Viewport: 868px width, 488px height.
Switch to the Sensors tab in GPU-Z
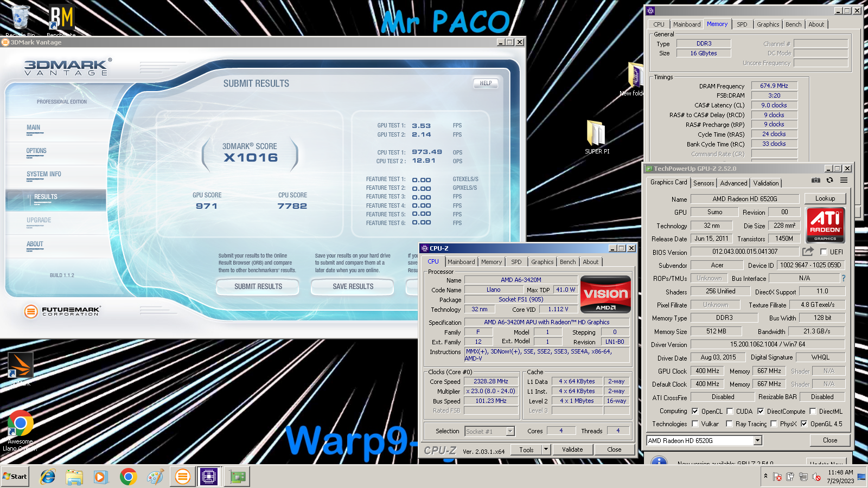(704, 183)
